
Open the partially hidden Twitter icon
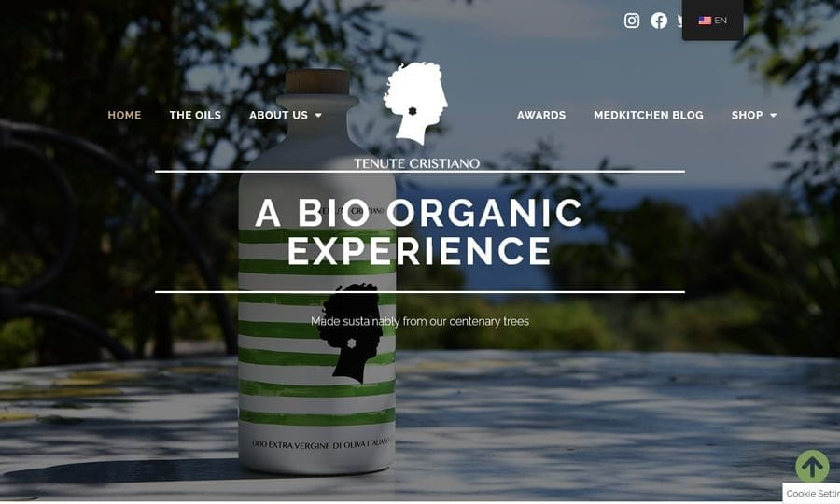pyautogui.click(x=679, y=21)
